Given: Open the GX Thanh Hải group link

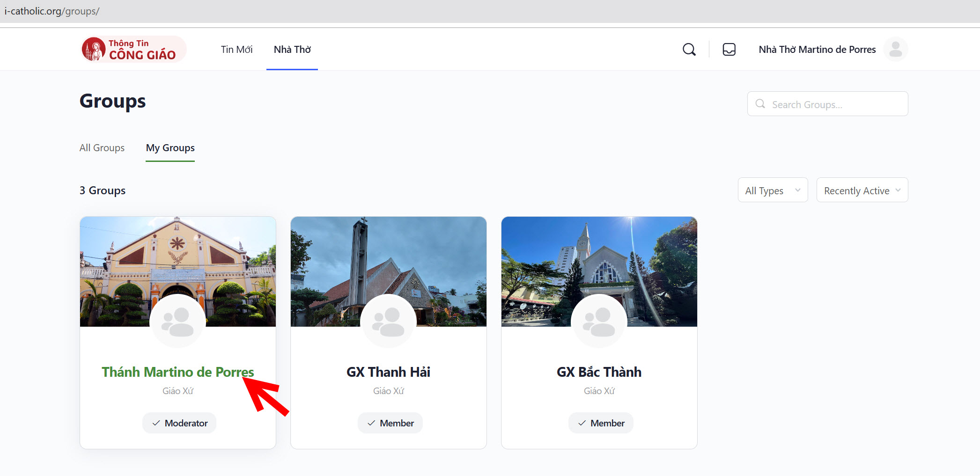Looking at the screenshot, I should pyautogui.click(x=388, y=372).
